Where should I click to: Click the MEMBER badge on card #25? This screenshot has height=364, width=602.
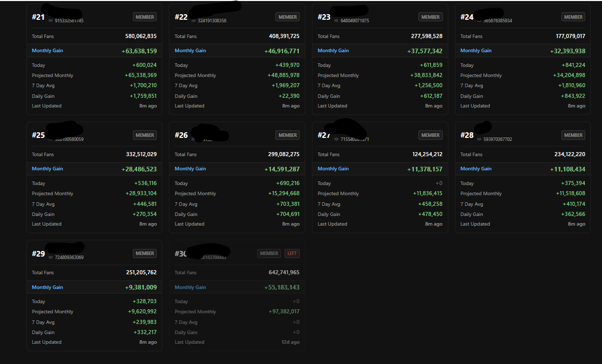[145, 135]
